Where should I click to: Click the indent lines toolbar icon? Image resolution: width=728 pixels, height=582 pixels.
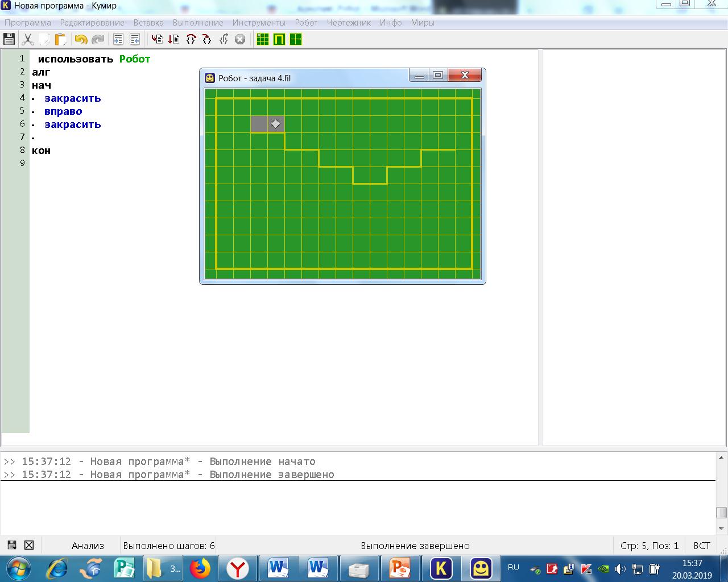[118, 39]
